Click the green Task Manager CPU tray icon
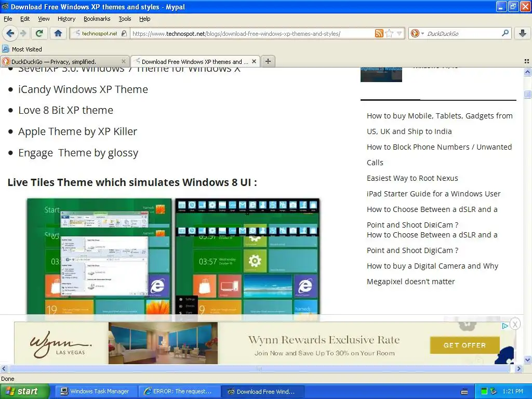Image resolution: width=532 pixels, height=399 pixels. tap(484, 391)
